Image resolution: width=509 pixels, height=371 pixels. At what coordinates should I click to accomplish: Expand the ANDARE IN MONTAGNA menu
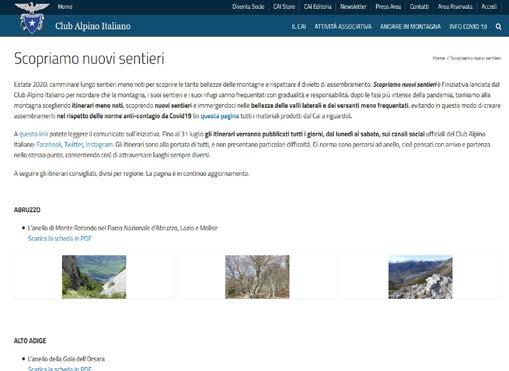coord(410,27)
